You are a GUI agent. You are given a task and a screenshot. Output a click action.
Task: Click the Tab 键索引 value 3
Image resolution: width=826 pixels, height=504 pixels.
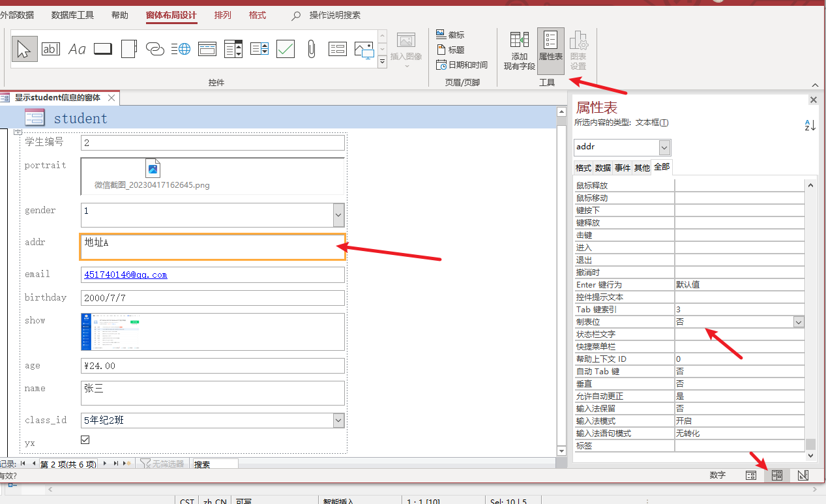click(739, 310)
